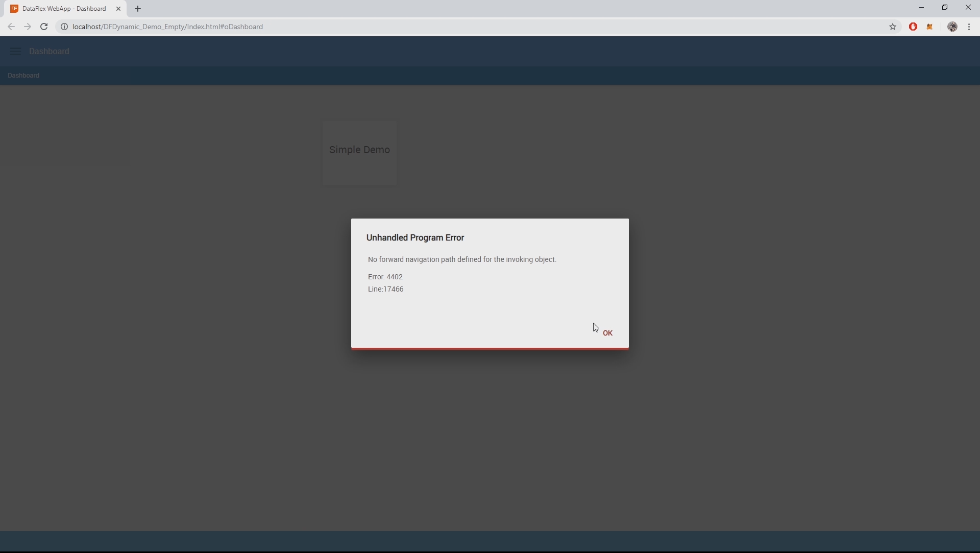Go forward in browser history
The image size is (980, 553).
click(x=28, y=27)
